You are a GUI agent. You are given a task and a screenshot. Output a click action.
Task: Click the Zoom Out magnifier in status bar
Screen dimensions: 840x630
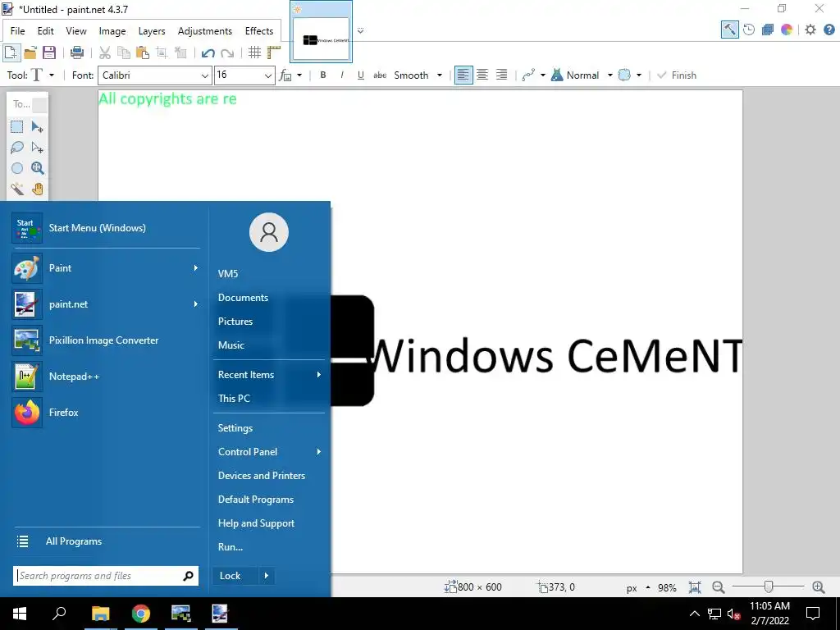click(x=719, y=587)
